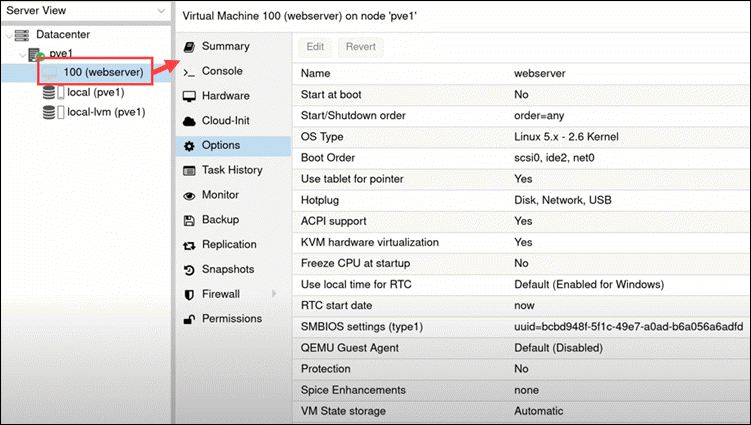Click the VM 100 webserver monitor icon

point(49,73)
